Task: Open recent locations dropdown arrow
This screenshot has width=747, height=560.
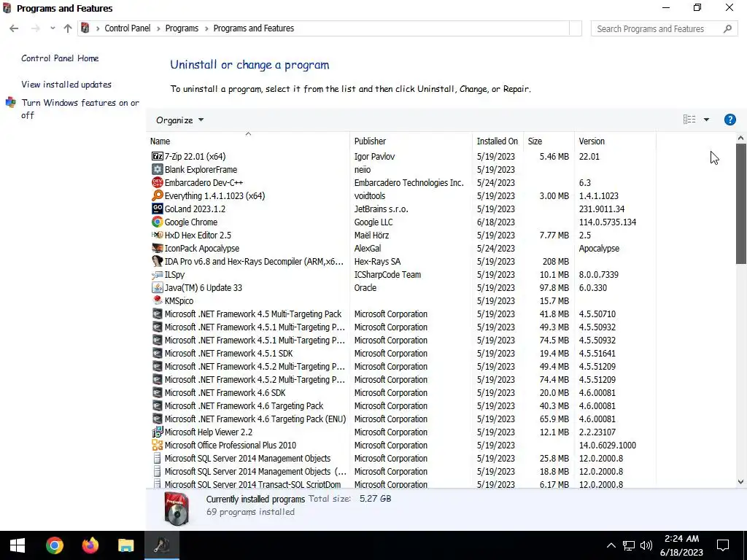Action: pos(53,28)
